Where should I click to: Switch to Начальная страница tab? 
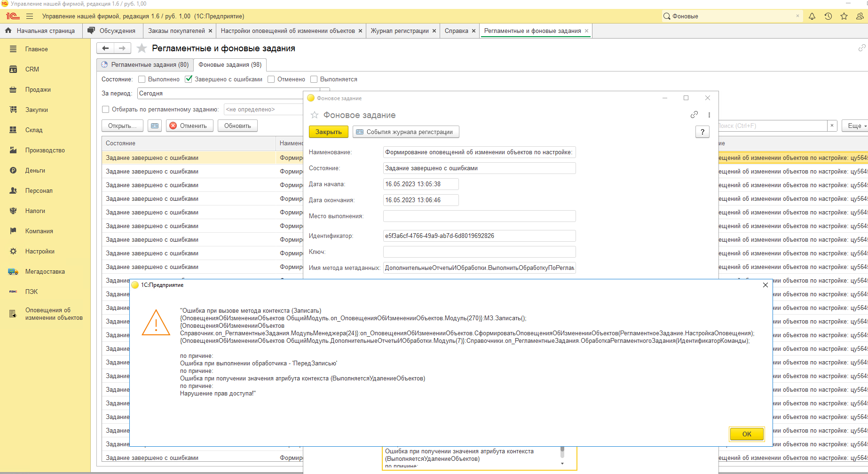click(x=41, y=31)
